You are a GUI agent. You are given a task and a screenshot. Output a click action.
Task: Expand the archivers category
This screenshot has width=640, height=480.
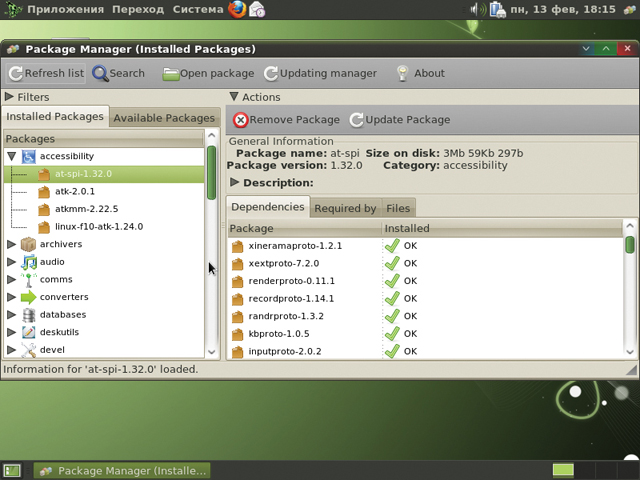[x=12, y=244]
